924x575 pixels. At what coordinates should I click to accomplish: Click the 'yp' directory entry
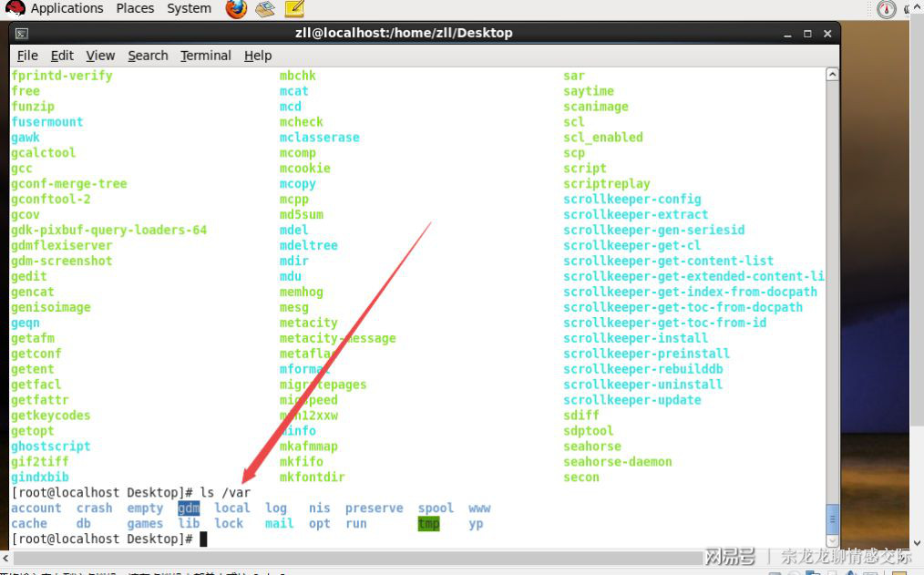click(x=477, y=524)
